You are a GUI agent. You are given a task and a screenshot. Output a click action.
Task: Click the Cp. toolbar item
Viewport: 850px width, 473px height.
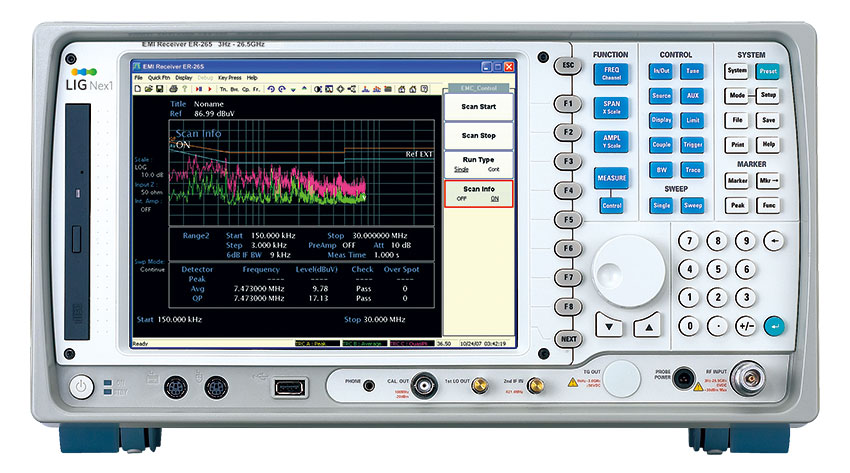246,89
